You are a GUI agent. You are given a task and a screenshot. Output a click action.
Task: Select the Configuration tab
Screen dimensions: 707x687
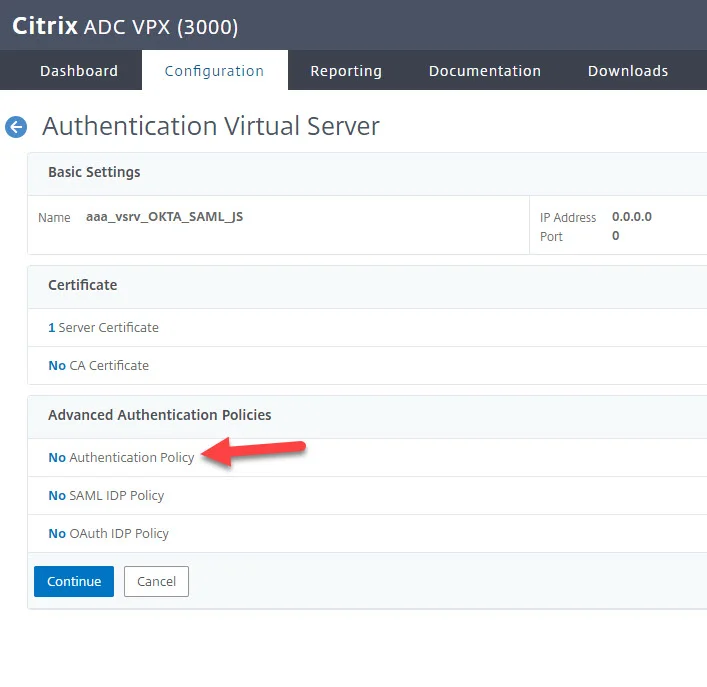coord(214,71)
